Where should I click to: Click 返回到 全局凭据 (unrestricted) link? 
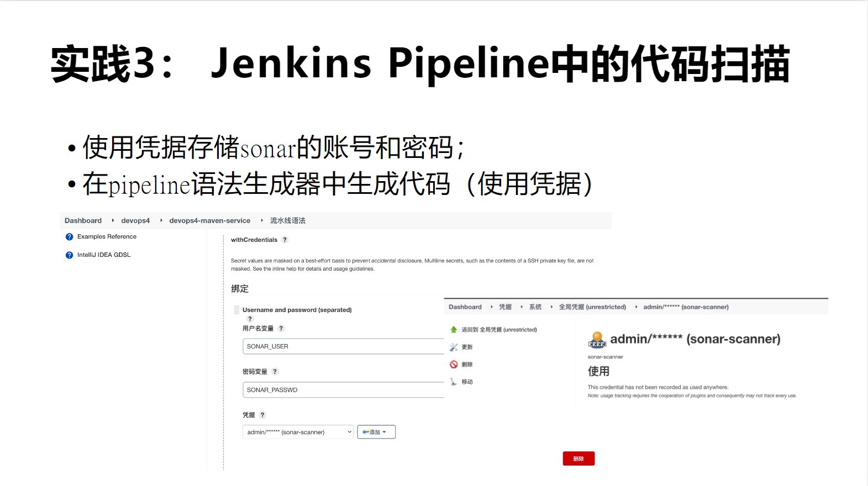(499, 330)
